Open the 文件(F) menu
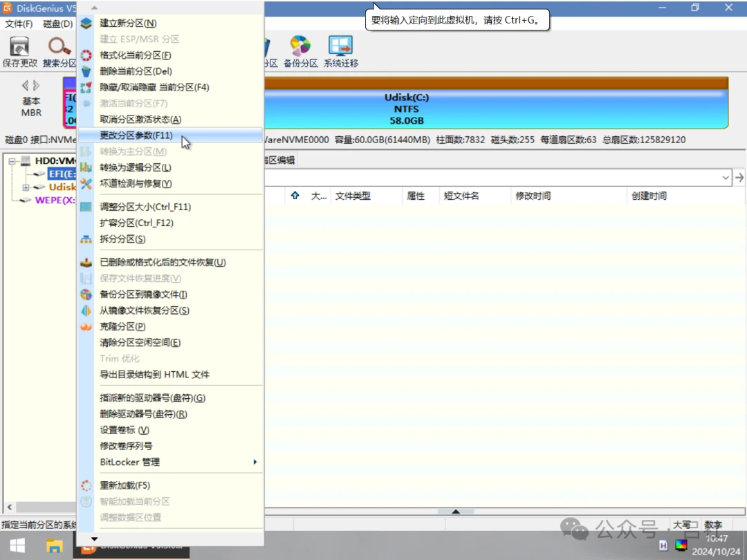Screen dimensions: 747x560 pos(19,24)
